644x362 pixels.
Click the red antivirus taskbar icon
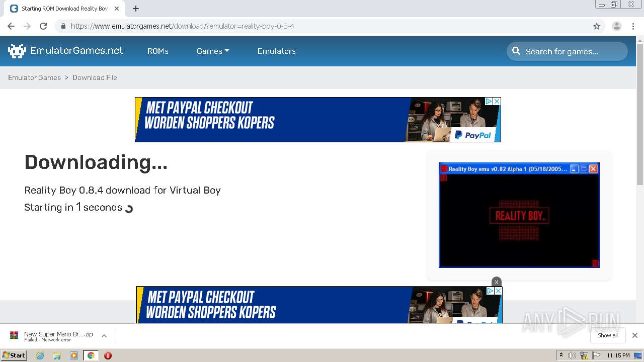click(x=108, y=355)
